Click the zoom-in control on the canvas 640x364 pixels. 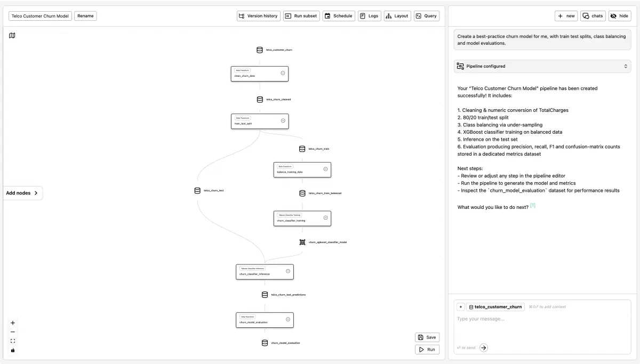[x=12, y=323]
